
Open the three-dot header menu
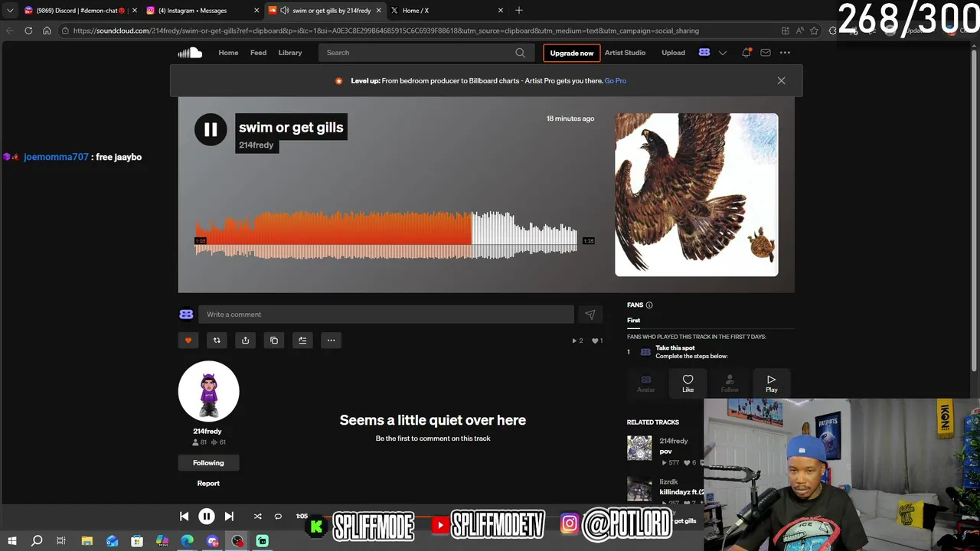[785, 53]
